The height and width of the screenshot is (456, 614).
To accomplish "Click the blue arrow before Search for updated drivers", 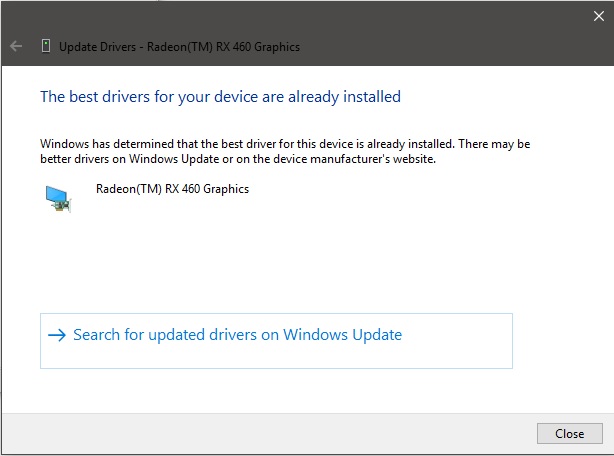I will 57,335.
